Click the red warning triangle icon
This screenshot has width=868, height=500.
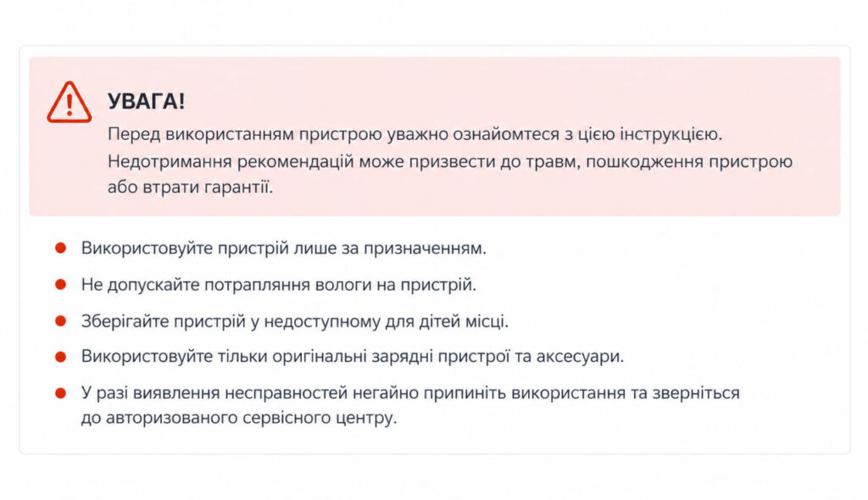point(70,103)
